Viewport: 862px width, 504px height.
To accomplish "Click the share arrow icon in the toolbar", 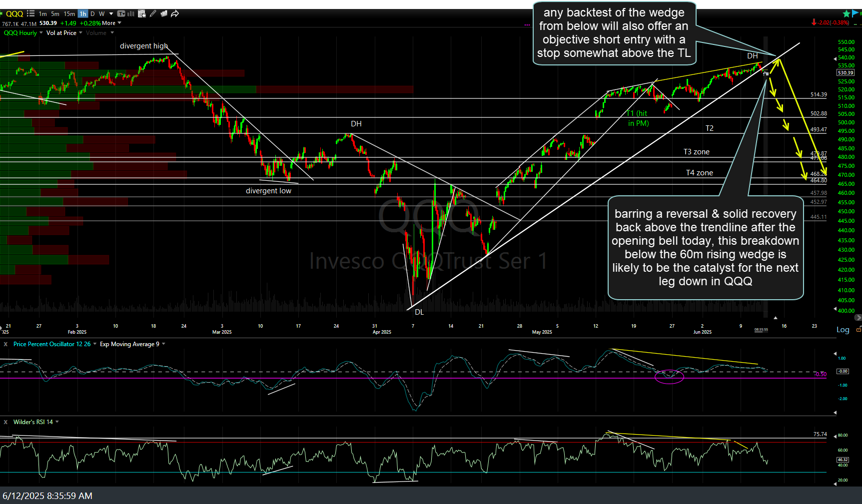I will [x=175, y=13].
